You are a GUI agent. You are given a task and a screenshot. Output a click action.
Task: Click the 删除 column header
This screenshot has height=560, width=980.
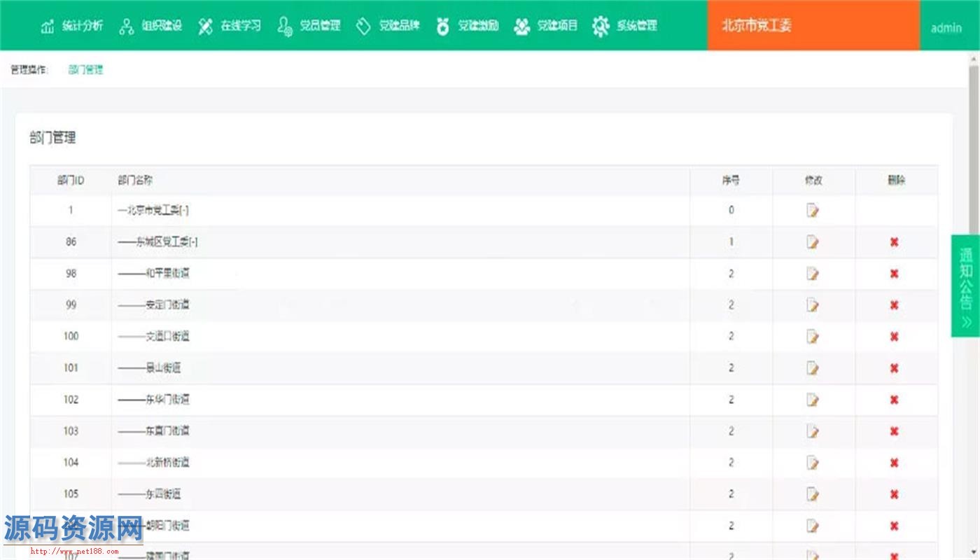(x=896, y=181)
